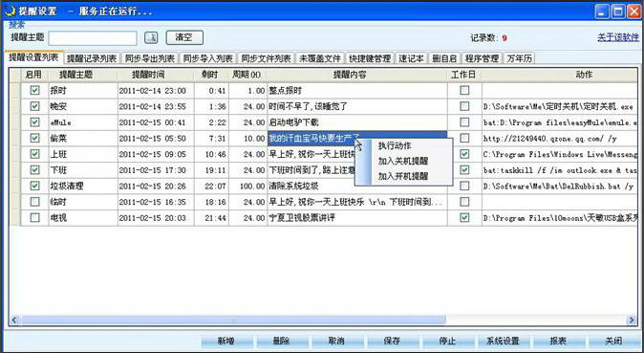Open the 关于该软件 link
The image size is (644, 353).
[618, 38]
